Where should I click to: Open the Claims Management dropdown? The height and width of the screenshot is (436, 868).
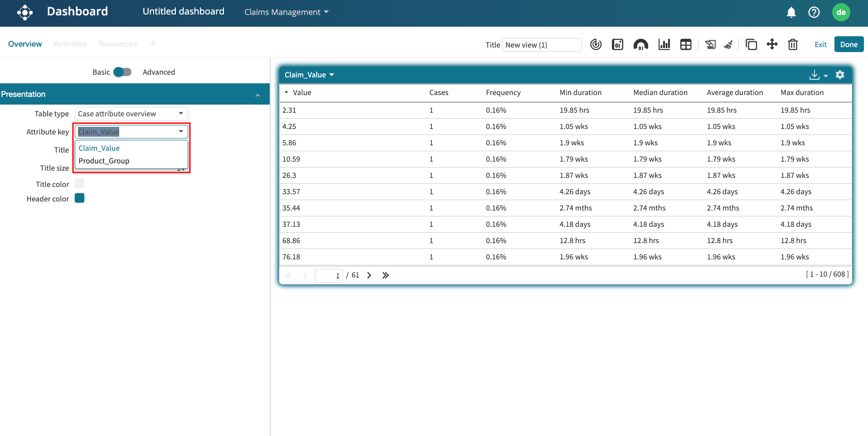click(x=286, y=12)
